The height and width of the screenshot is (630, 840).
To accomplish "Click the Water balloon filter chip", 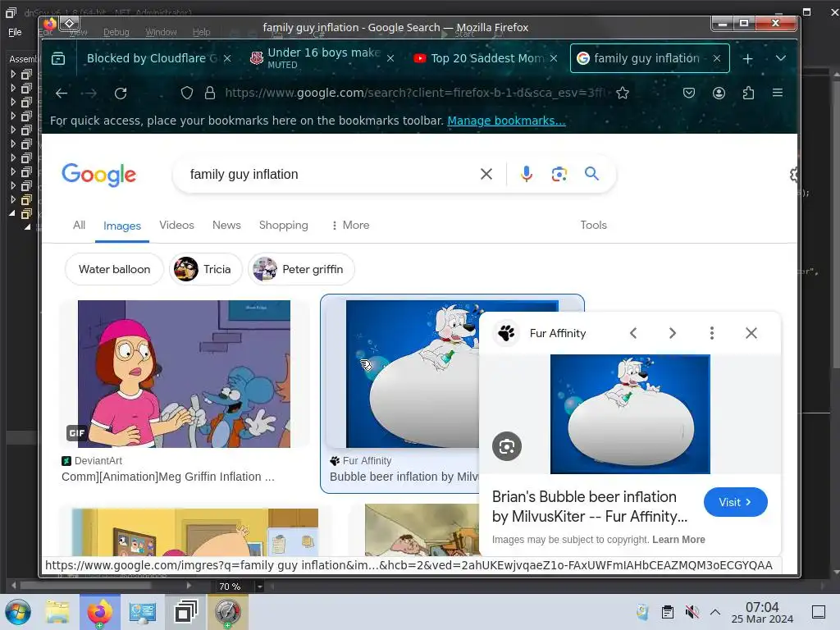I will (x=114, y=269).
